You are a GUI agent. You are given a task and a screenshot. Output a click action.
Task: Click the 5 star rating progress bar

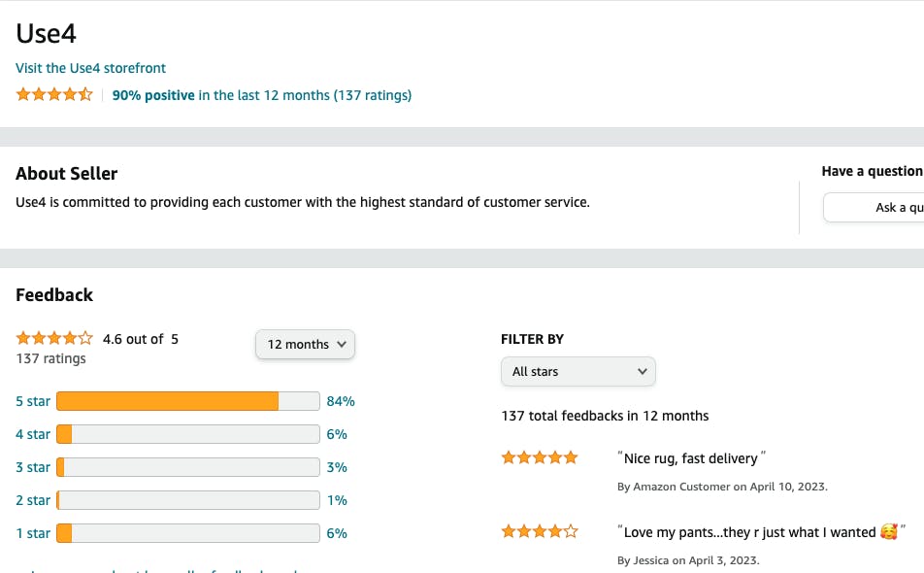189,401
